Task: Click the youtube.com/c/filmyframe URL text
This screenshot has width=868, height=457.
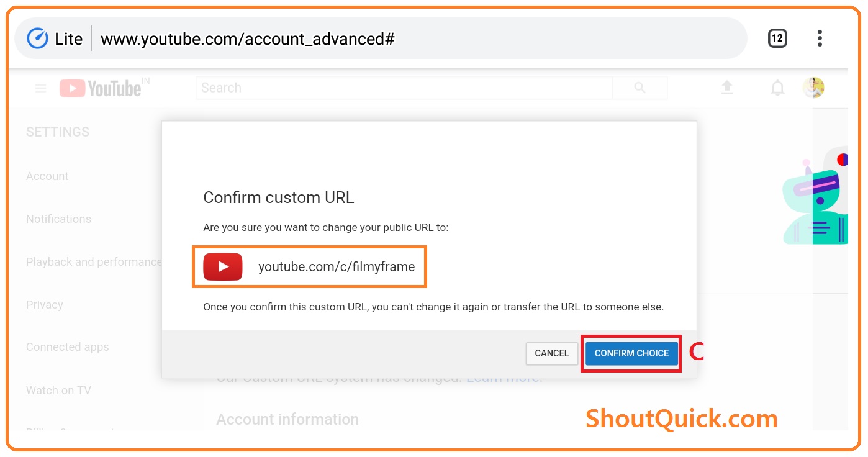Action: coord(337,267)
